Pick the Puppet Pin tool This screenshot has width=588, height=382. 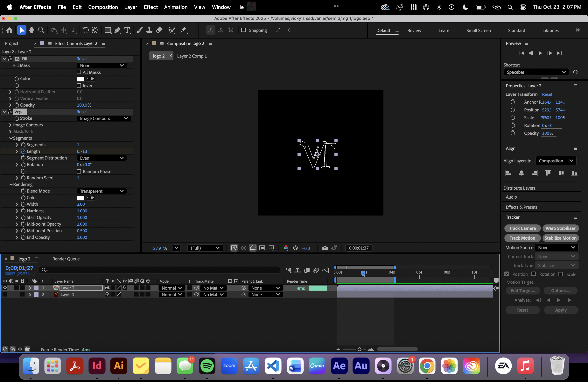[x=183, y=30]
